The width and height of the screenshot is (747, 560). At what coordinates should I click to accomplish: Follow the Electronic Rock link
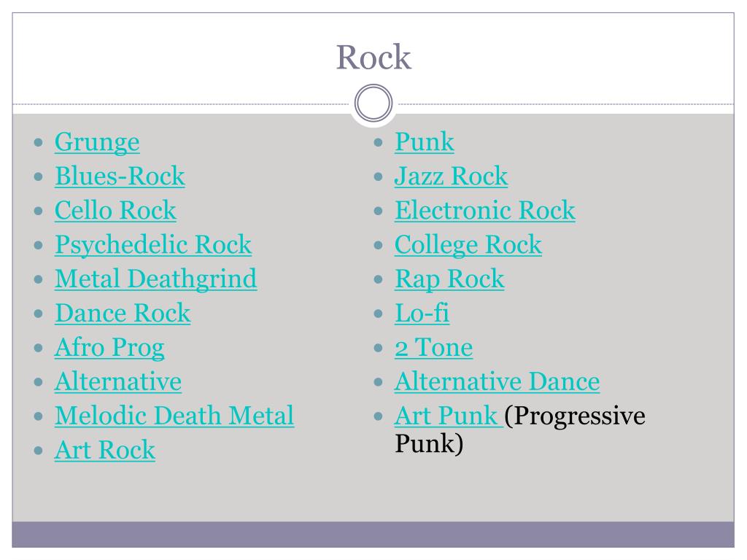pyautogui.click(x=485, y=211)
